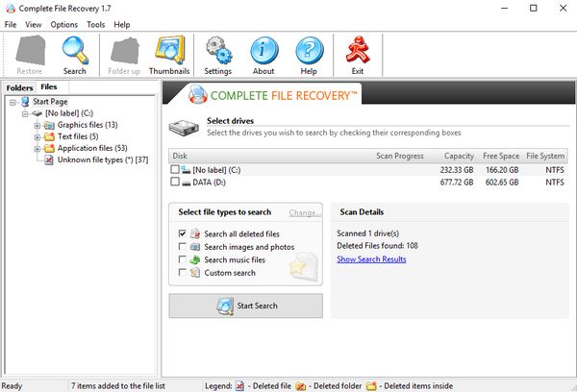Click the C: drive icon in tree
This screenshot has width=577, height=392.
[38, 113]
